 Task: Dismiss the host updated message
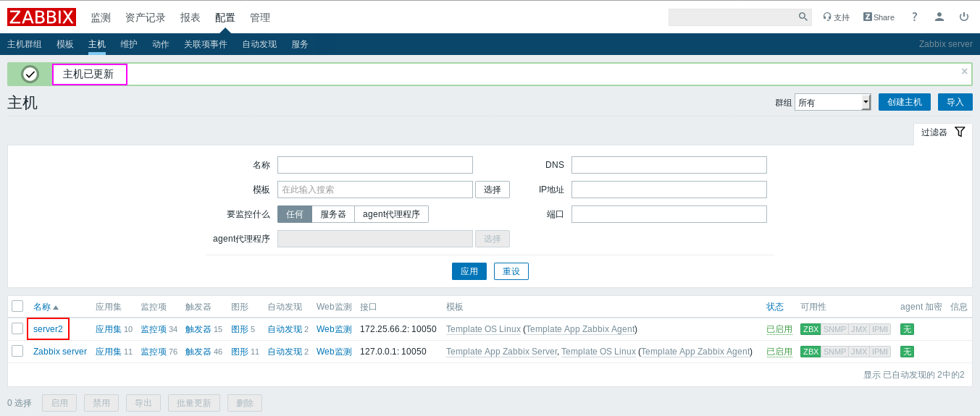tap(964, 71)
